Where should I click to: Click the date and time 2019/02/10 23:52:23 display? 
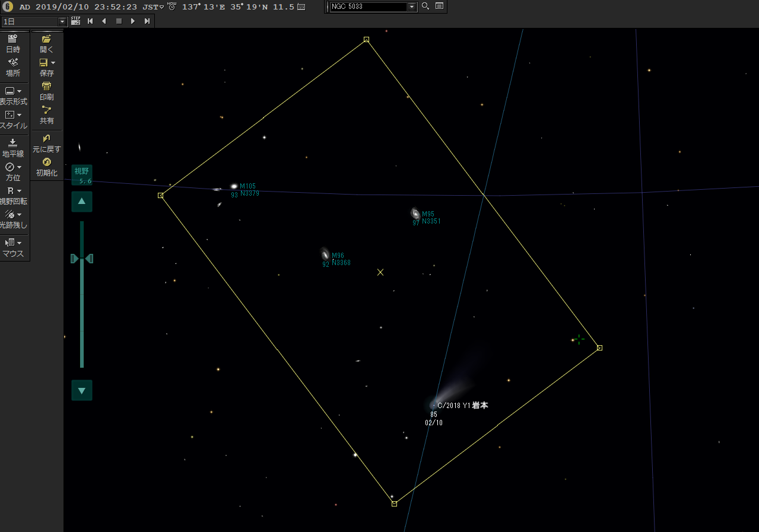tap(85, 7)
